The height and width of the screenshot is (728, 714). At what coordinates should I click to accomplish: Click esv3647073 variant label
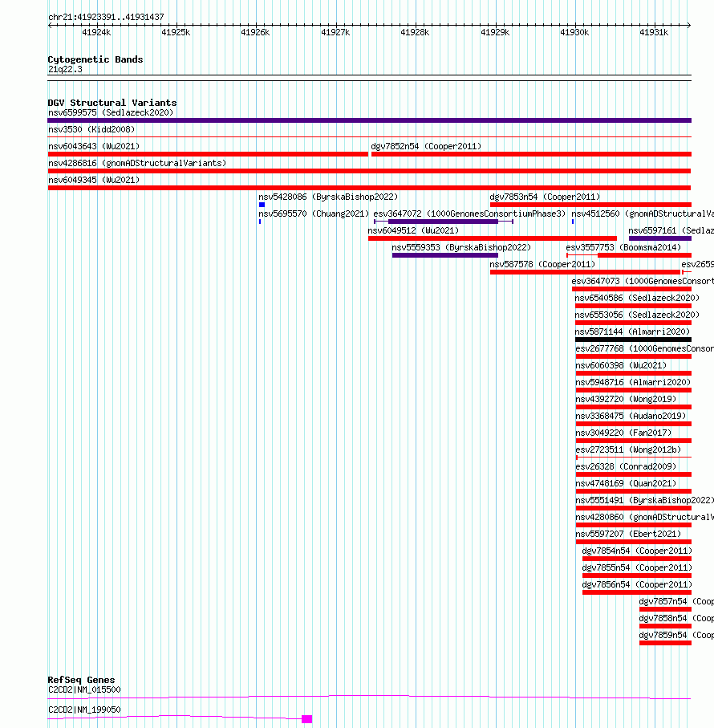(643, 281)
